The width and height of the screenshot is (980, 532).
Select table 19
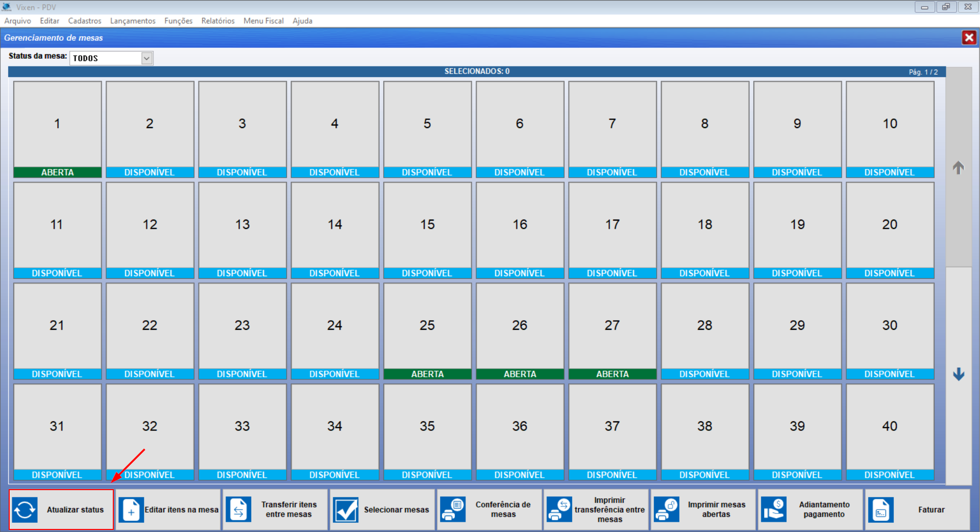tap(797, 230)
